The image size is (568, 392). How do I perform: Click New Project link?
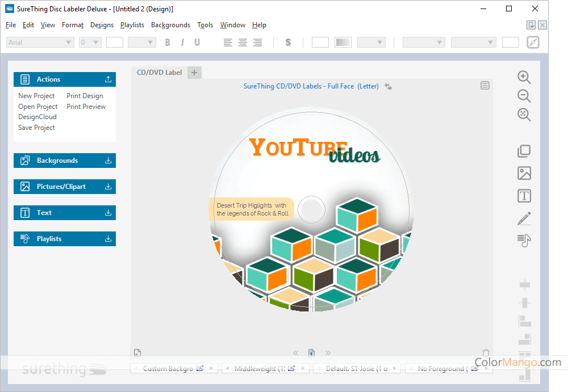(36, 95)
